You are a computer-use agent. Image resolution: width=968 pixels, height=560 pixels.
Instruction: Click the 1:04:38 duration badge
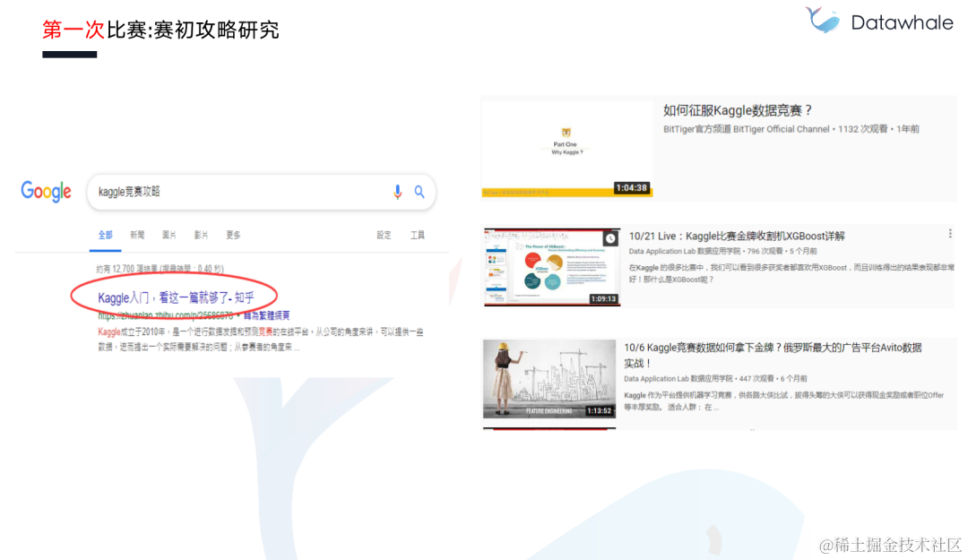(x=631, y=187)
